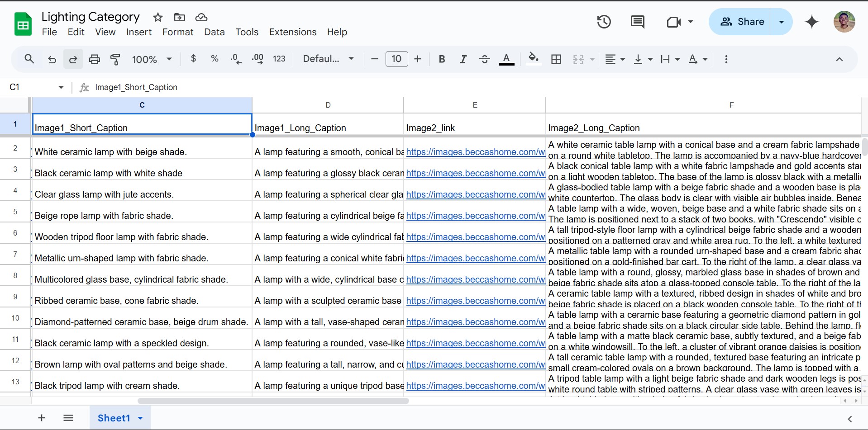Open the fill color picker
The width and height of the screenshot is (868, 430).
[534, 59]
